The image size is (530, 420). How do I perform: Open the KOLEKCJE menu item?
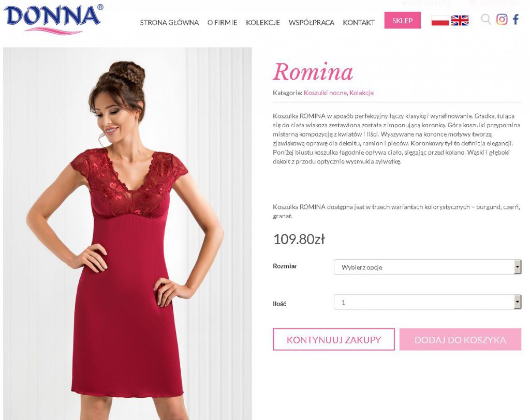(263, 23)
